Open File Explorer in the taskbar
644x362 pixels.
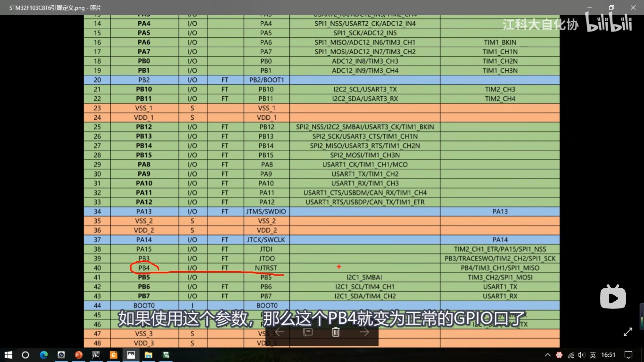tap(148, 355)
